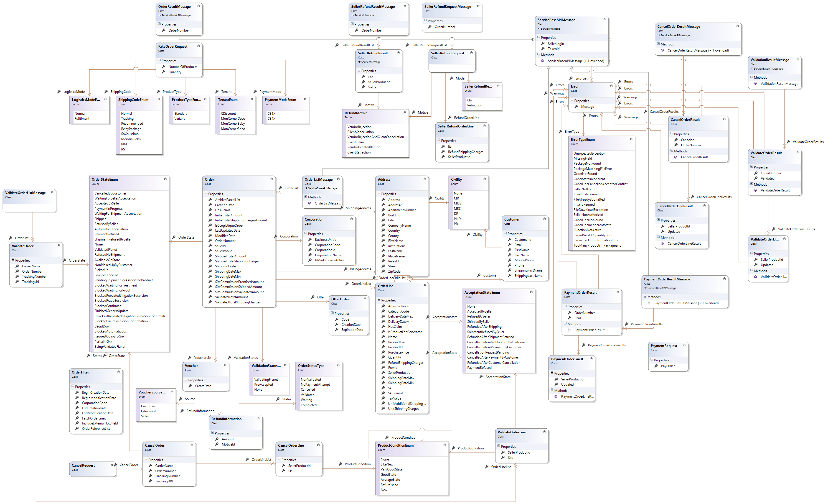Expand the collapsed CancelRequest class chevron
This screenshot has width=828, height=504.
click(112, 465)
